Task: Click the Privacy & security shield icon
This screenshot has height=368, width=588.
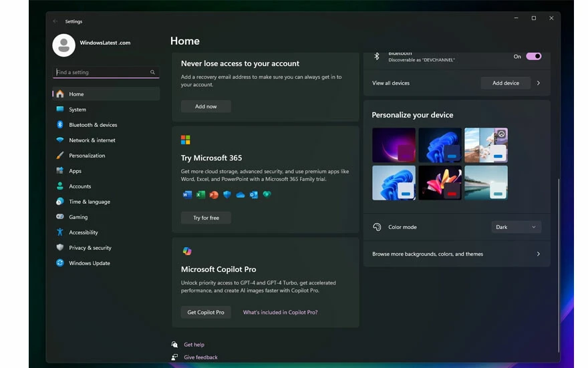Action: [x=60, y=247]
